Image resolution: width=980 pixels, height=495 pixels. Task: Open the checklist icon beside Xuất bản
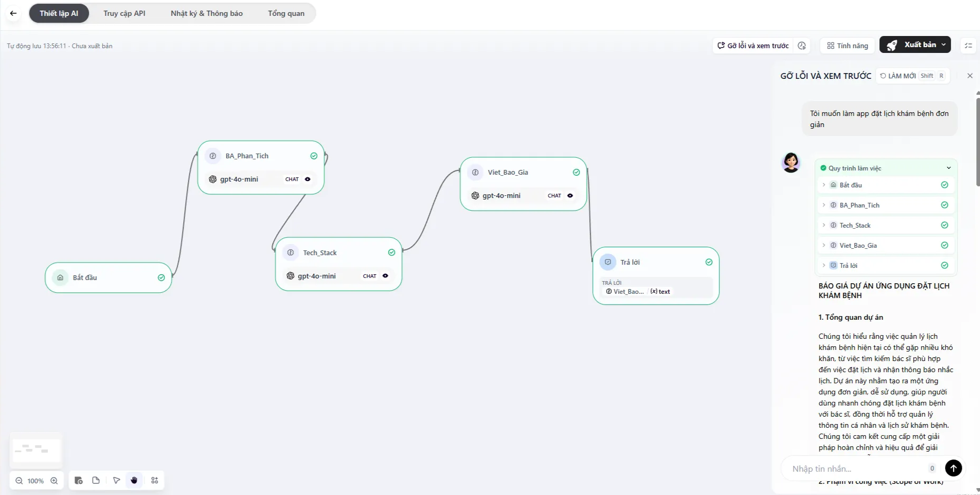click(968, 46)
